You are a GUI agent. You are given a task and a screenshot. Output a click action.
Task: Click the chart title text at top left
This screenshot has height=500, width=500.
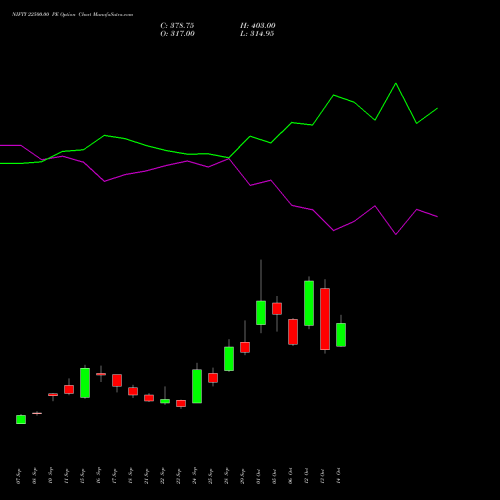click(72, 14)
